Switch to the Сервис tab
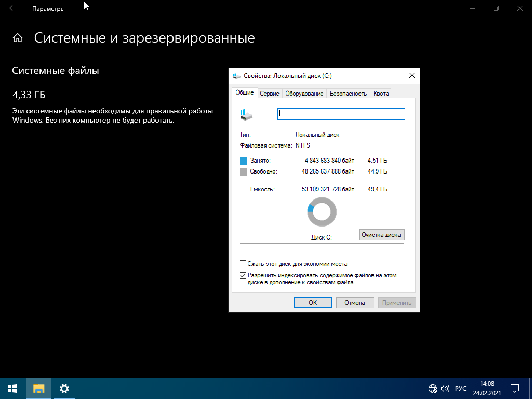 270,94
